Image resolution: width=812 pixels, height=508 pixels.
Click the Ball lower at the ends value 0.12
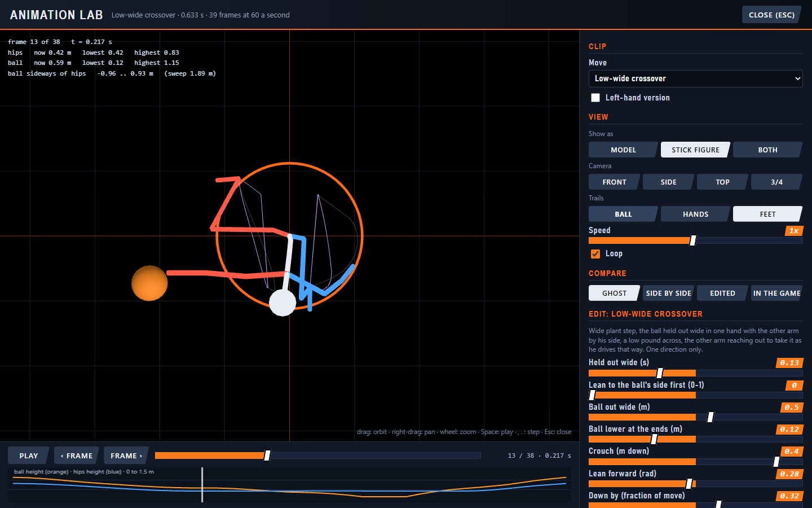click(x=789, y=429)
